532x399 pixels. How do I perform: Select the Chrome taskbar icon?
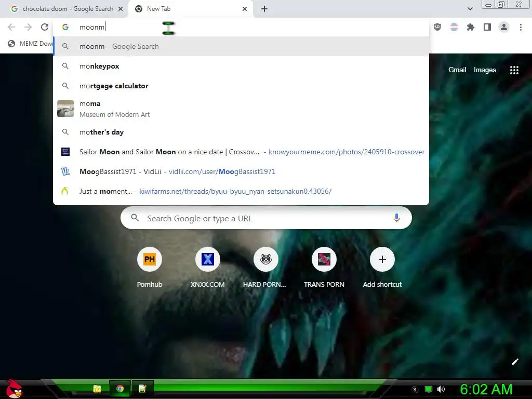pos(120,389)
